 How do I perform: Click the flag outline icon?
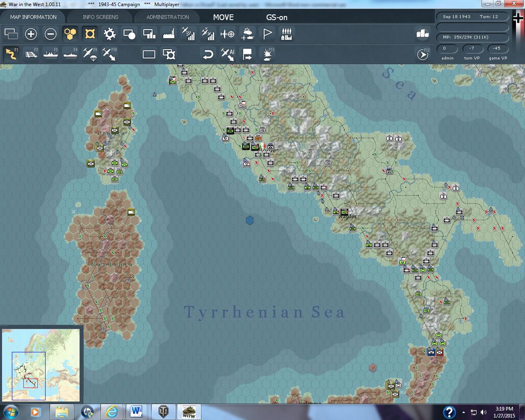267,34
